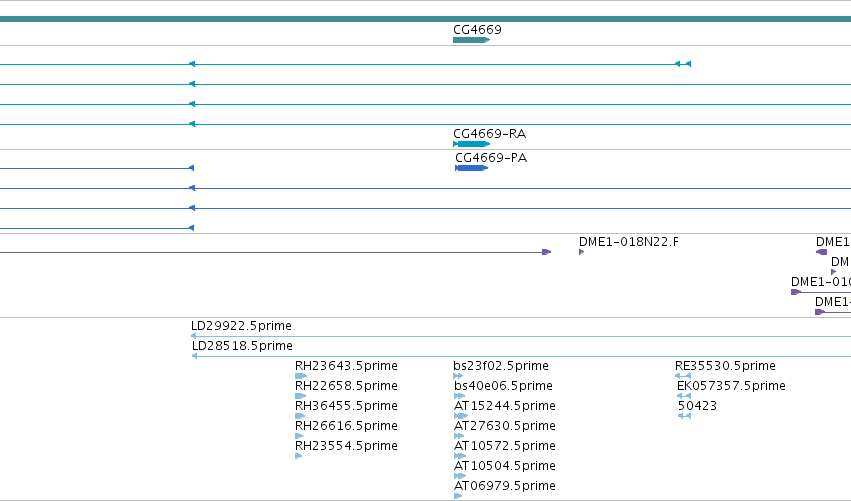Select the LD28518.5prime EST label
851x501 pixels.
point(242,346)
